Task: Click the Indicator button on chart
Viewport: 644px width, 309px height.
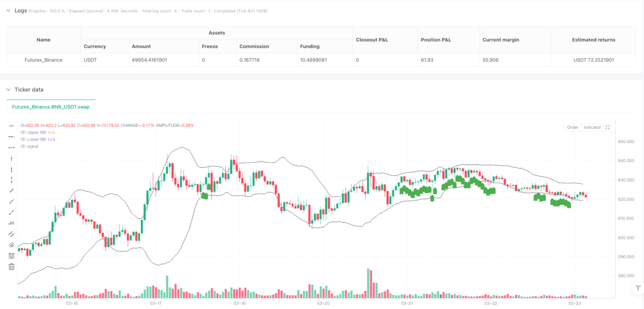Action: coord(592,127)
